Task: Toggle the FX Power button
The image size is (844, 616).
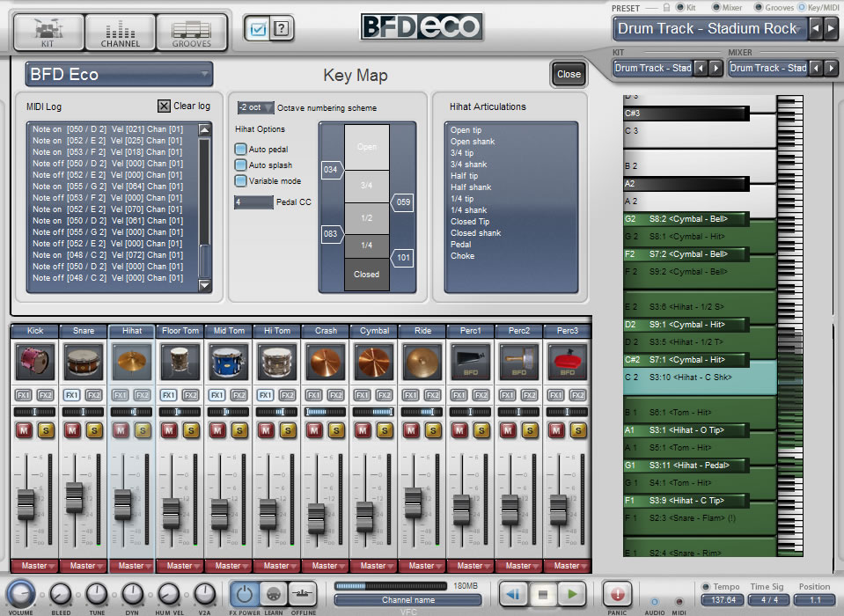Action: 245,594
